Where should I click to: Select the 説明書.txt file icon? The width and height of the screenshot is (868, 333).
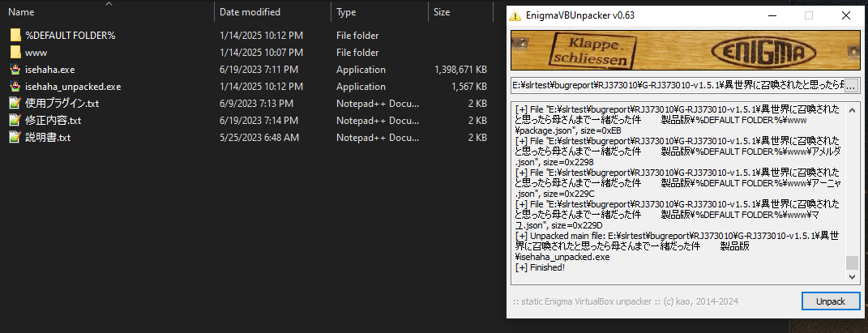pyautogui.click(x=15, y=138)
